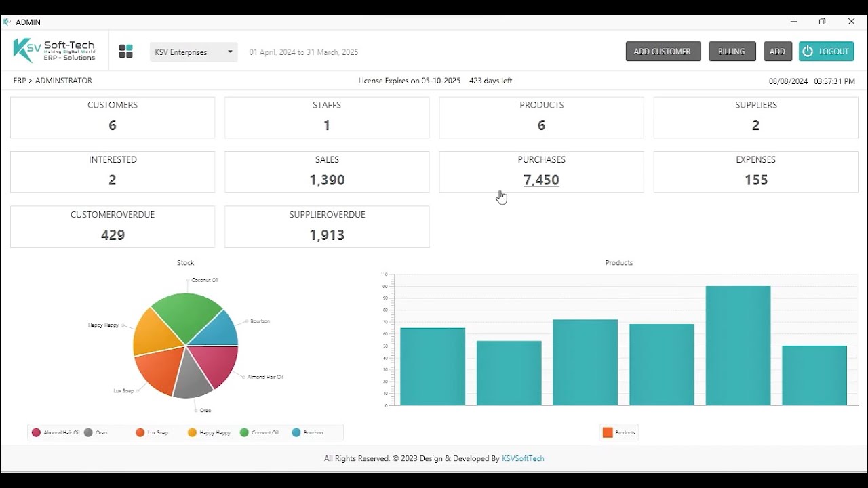
Task: Click the ADMIN window title icon
Action: click(x=7, y=22)
